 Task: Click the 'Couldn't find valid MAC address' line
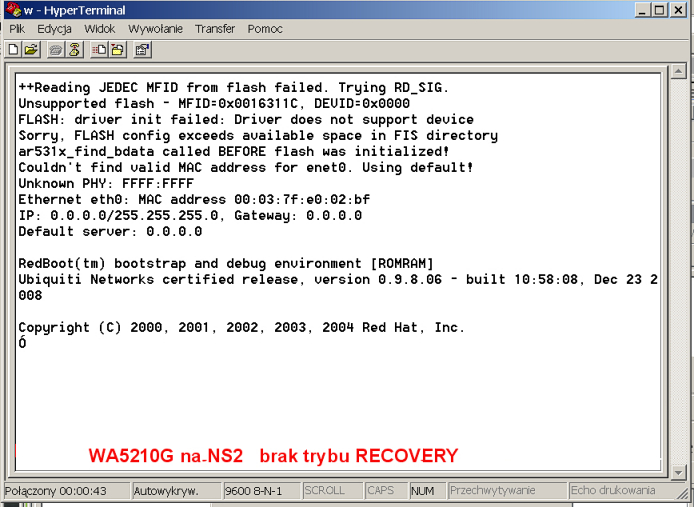(246, 167)
